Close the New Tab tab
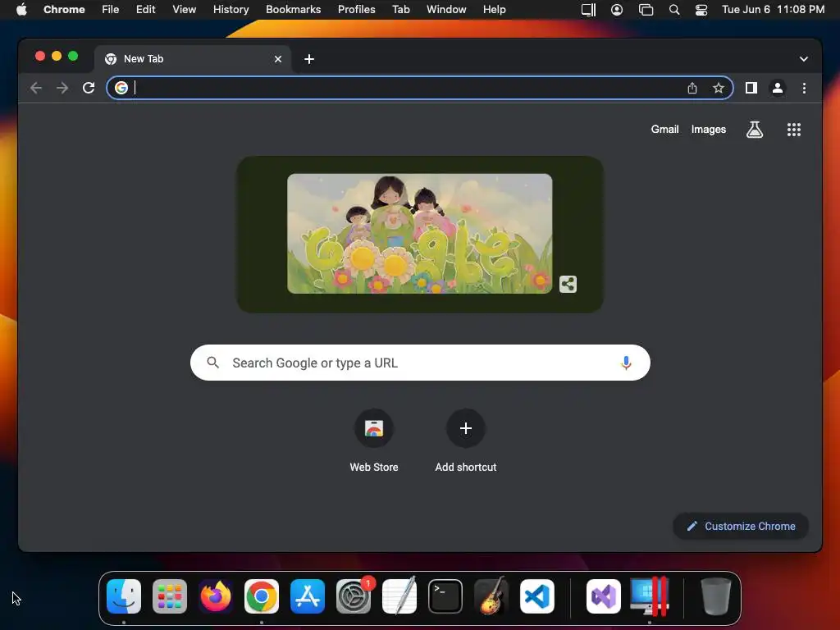 pos(277,59)
